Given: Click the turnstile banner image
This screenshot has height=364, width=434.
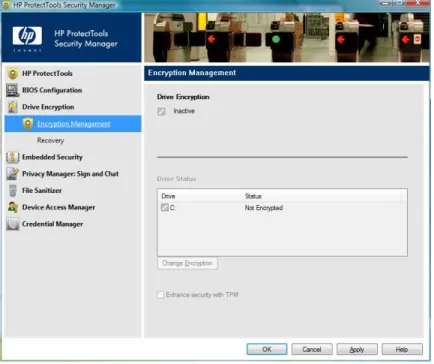Looking at the screenshot, I should (287, 38).
